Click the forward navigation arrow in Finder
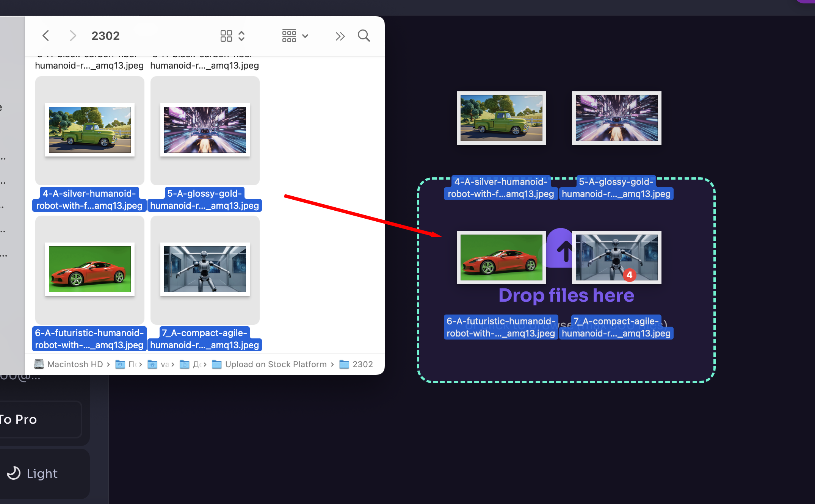This screenshot has height=504, width=815. (73, 35)
